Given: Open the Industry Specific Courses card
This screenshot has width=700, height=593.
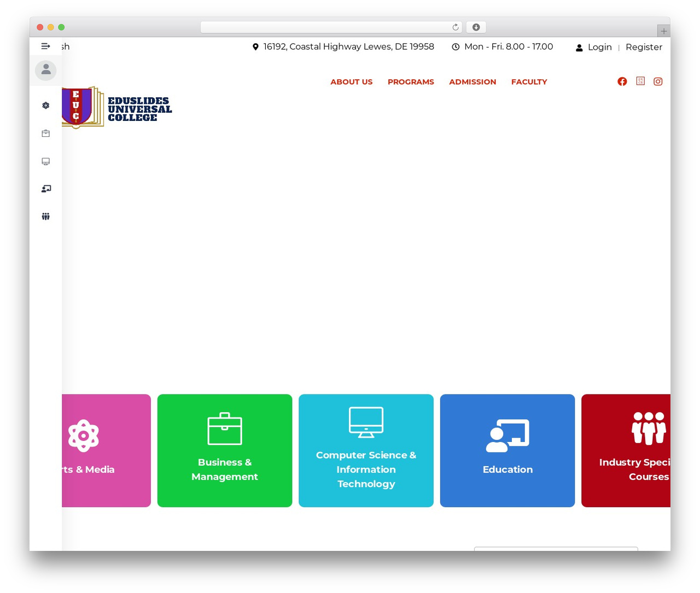Looking at the screenshot, I should 626,451.
